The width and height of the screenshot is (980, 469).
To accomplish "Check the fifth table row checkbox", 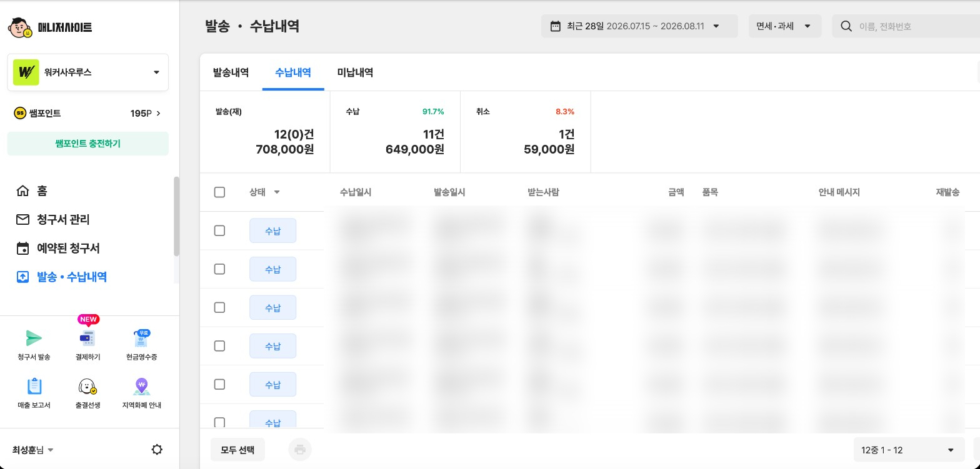I will [x=219, y=384].
